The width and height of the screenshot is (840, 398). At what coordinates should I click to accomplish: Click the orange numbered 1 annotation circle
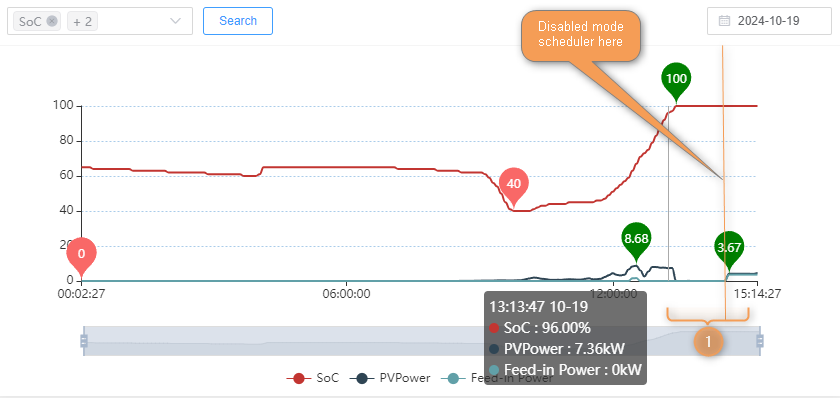pyautogui.click(x=708, y=341)
